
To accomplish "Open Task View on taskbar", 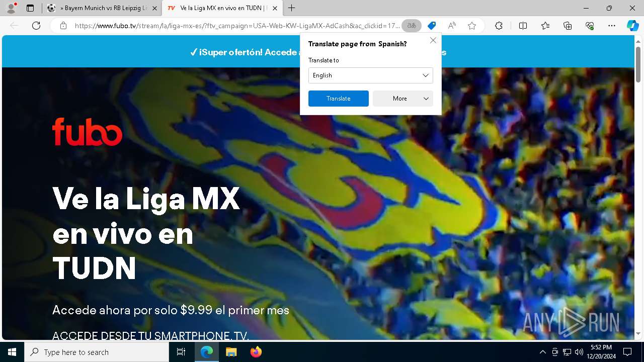I will [181, 352].
